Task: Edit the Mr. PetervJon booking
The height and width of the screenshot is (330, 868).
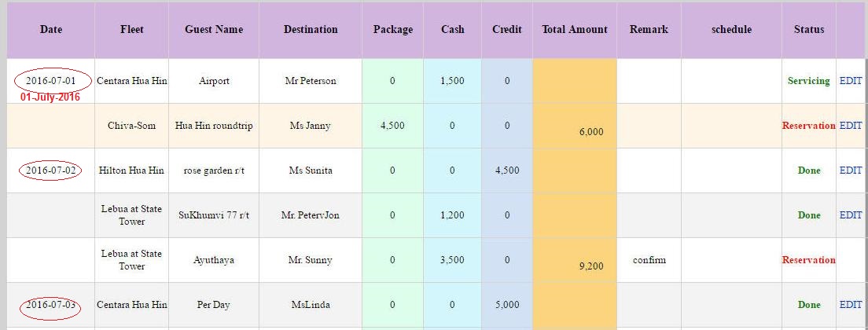Action: pyautogui.click(x=851, y=215)
